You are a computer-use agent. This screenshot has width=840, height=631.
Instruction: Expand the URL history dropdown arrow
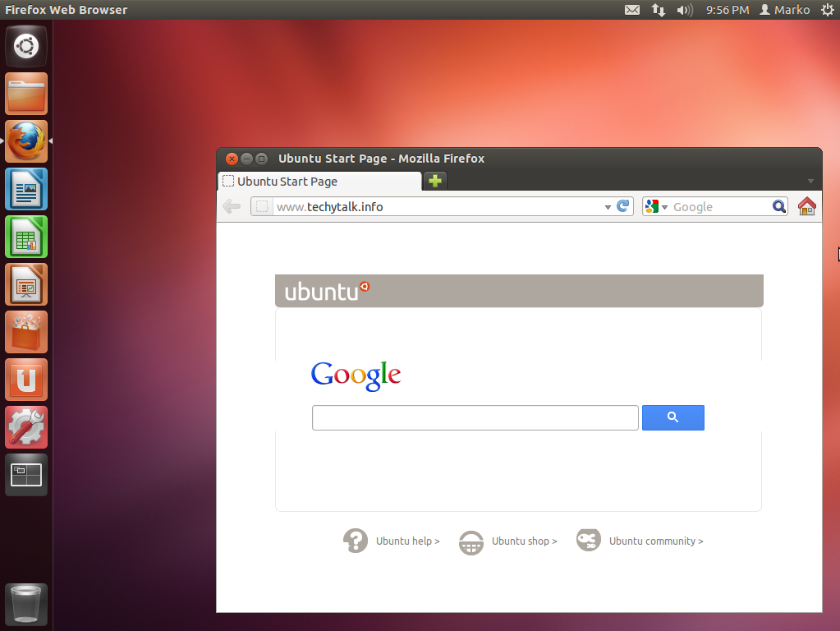coord(608,207)
